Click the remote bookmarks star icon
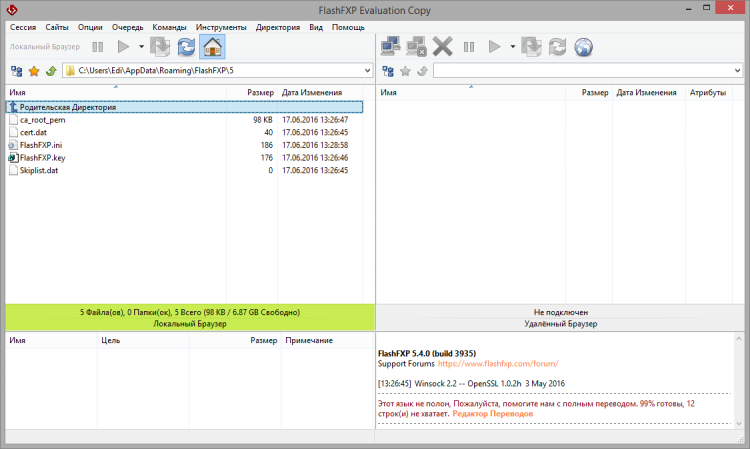The height and width of the screenshot is (449, 750). click(x=405, y=71)
